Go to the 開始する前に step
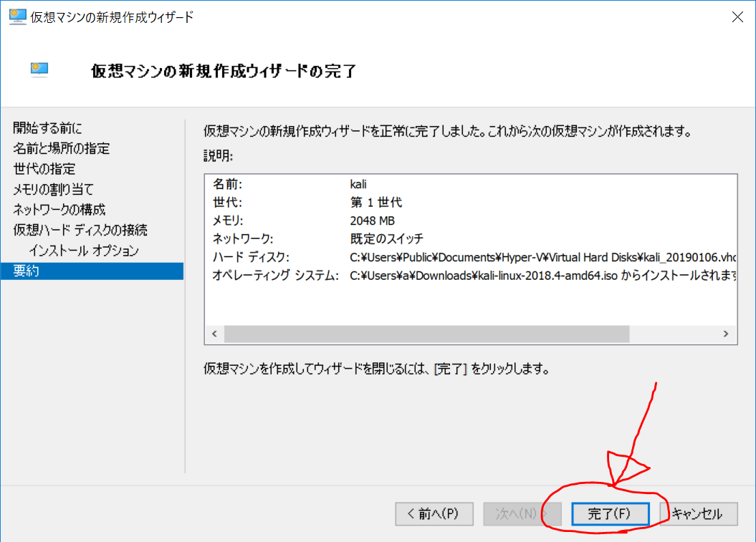 click(47, 128)
